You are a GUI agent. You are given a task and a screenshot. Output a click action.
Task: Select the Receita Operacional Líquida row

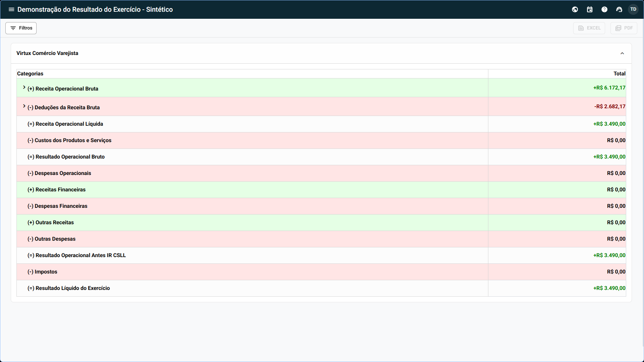pyautogui.click(x=65, y=124)
